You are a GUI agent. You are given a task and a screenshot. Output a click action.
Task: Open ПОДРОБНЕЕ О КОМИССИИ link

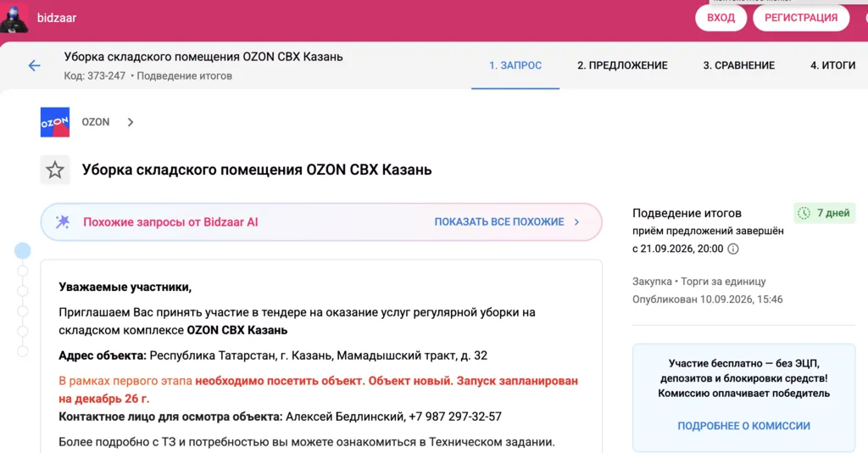click(x=743, y=426)
